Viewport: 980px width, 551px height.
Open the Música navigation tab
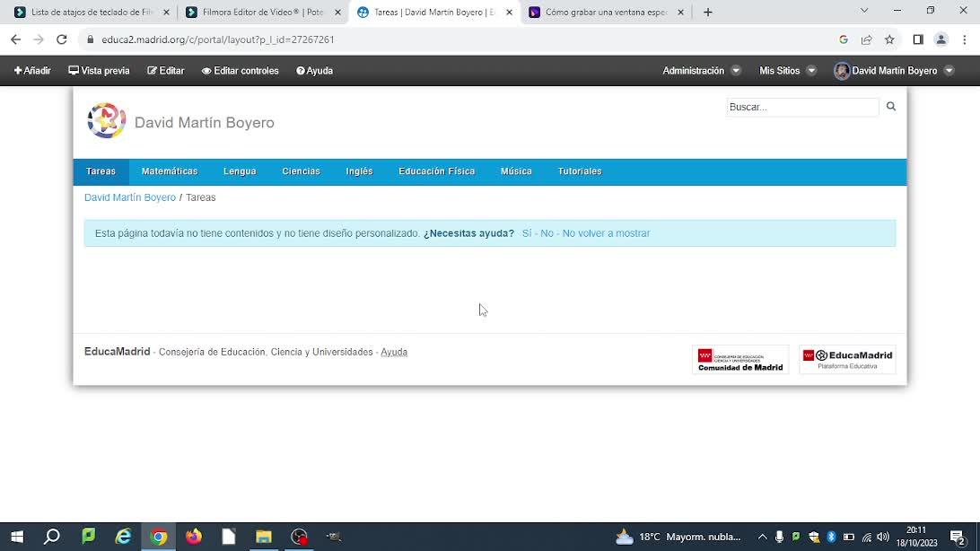tap(516, 171)
